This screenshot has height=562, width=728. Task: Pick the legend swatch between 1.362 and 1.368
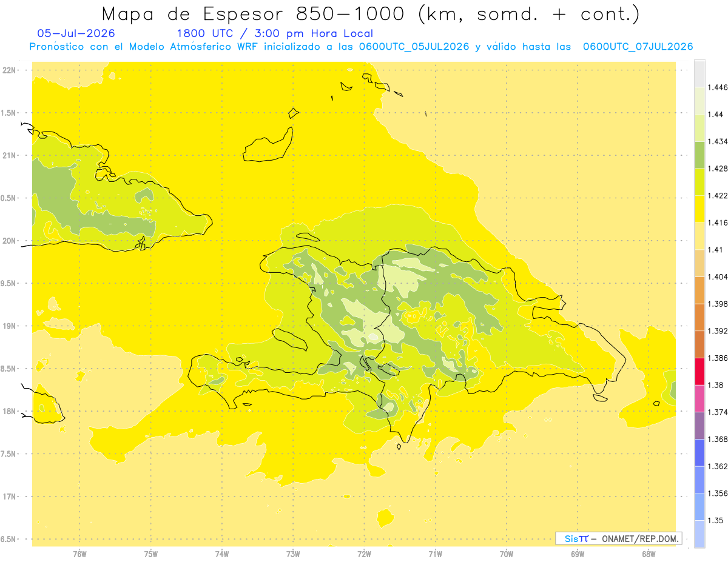click(699, 452)
